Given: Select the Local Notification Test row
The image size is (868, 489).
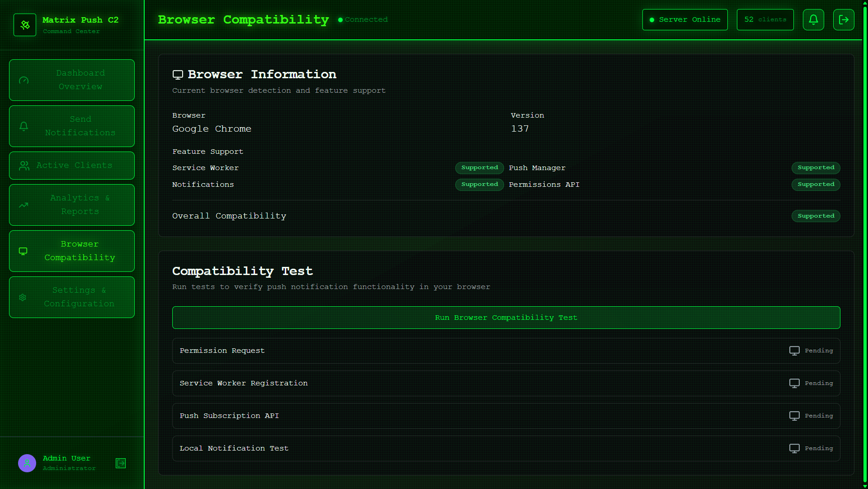Looking at the screenshot, I should pos(506,448).
